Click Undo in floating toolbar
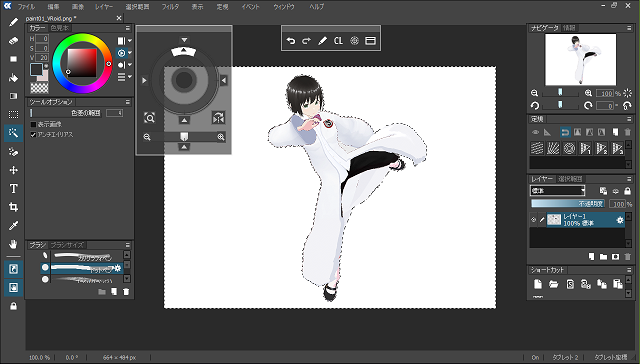This screenshot has height=364, width=640. (x=291, y=41)
